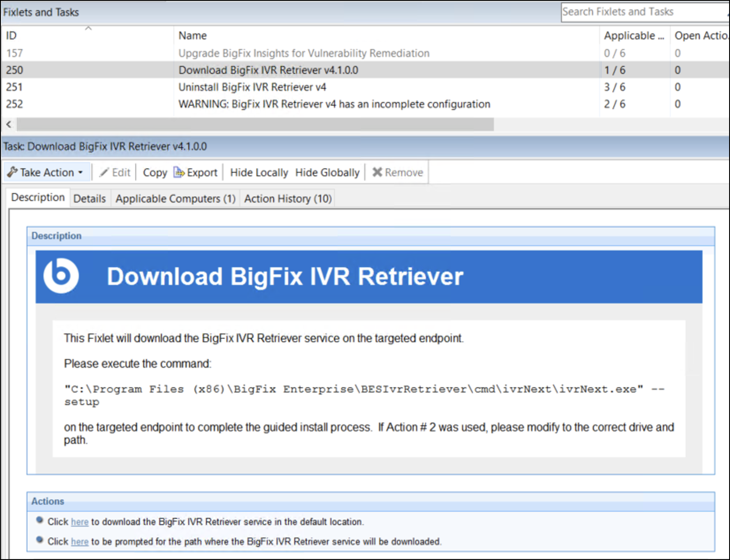Click the applicable count 3 / 6
730x560 pixels.
point(615,87)
